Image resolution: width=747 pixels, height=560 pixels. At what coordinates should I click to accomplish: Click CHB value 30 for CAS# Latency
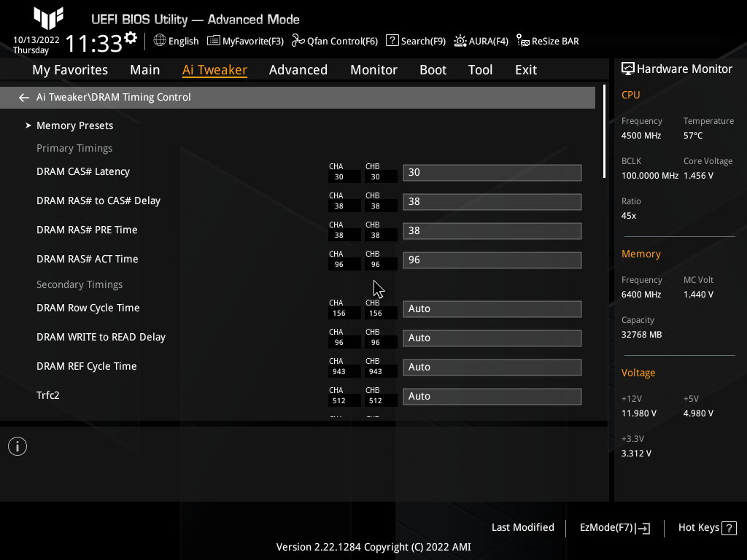pos(376,176)
